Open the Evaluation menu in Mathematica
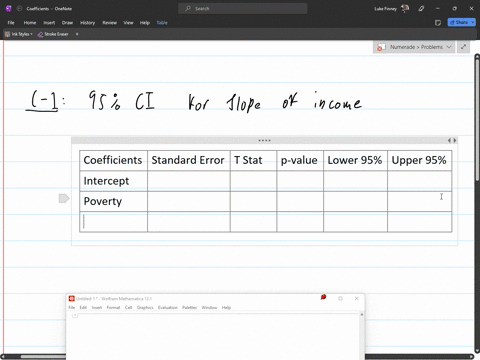This screenshot has height=360, width=480. point(168,307)
